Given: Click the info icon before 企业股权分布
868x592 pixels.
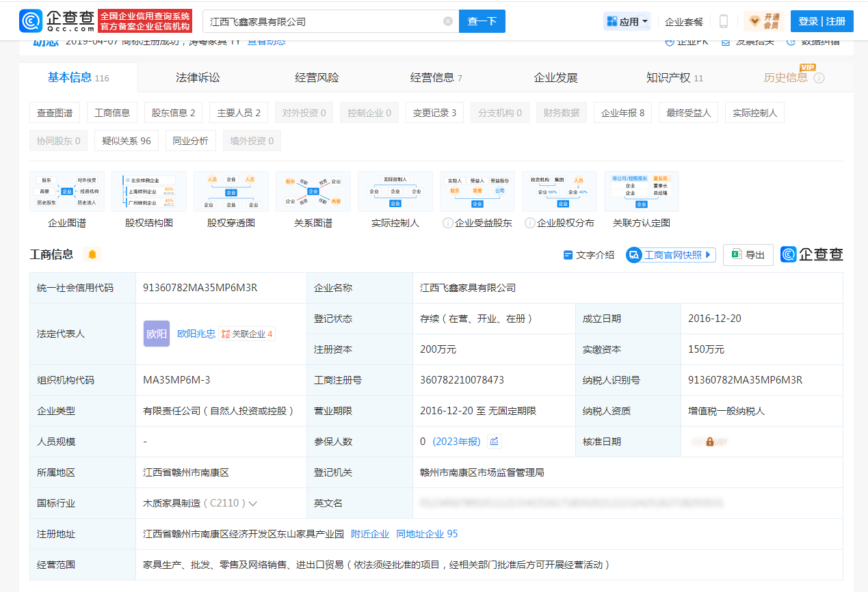Looking at the screenshot, I should (530, 223).
